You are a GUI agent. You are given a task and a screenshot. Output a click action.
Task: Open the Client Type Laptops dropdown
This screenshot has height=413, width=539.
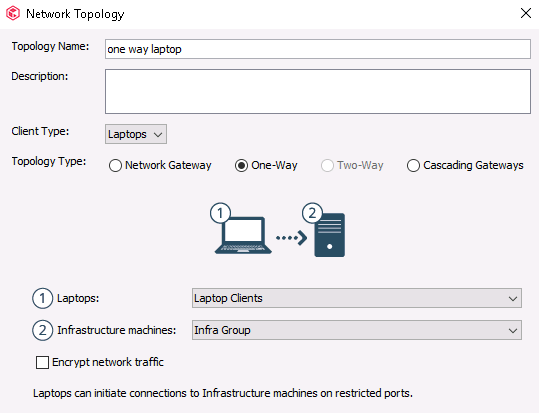136,134
